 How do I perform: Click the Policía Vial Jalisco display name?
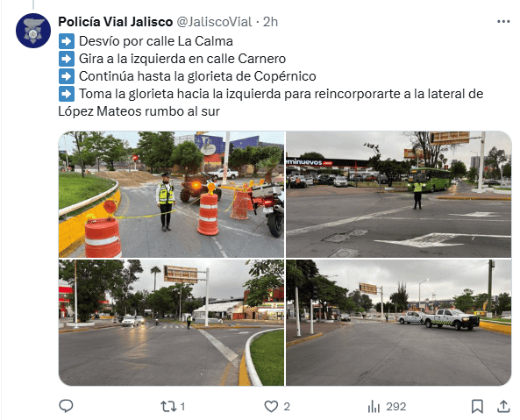116,22
